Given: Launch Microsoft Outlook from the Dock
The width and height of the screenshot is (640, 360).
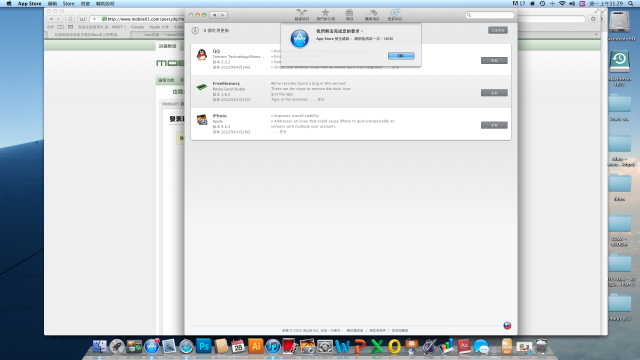Looking at the screenshot, I should (394, 347).
